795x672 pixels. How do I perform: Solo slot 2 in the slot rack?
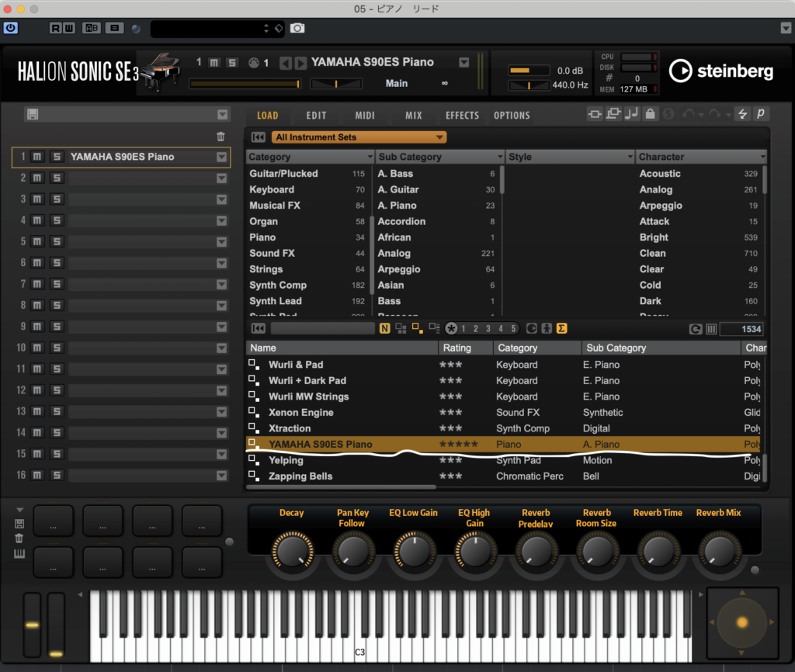57,178
